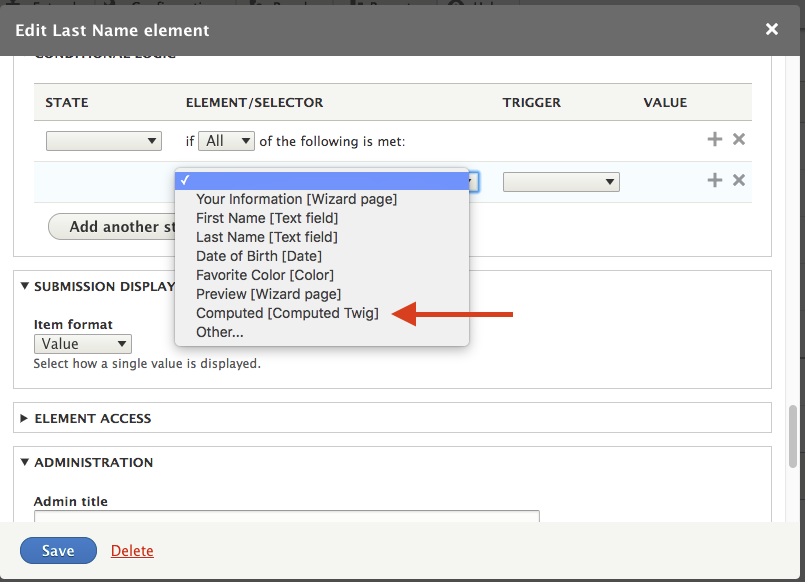Click the Save button
The image size is (805, 582).
coord(57,550)
